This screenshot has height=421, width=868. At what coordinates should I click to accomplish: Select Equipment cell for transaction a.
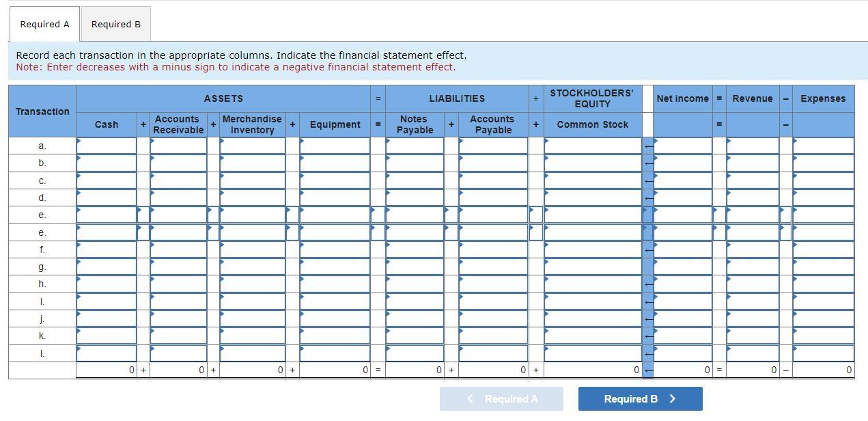(335, 146)
